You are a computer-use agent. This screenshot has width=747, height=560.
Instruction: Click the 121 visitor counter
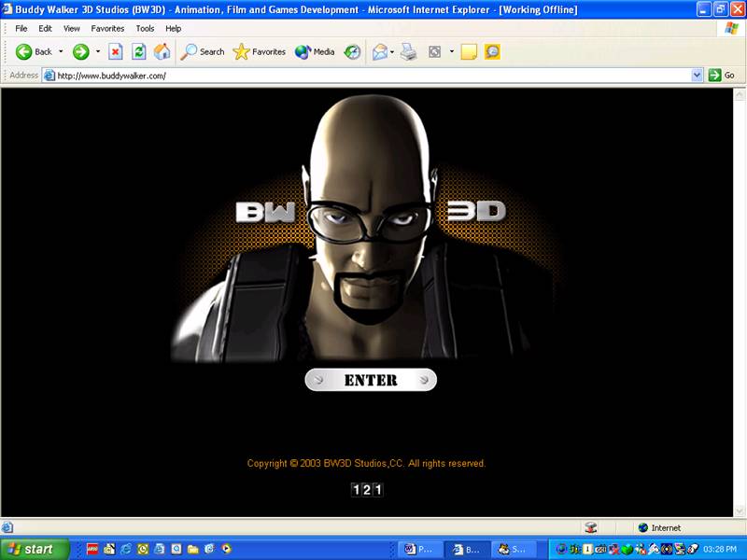tap(367, 489)
